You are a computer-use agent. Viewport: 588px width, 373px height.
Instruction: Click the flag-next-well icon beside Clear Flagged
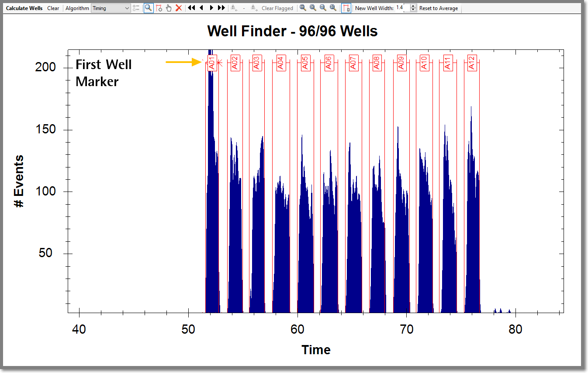(x=253, y=7)
